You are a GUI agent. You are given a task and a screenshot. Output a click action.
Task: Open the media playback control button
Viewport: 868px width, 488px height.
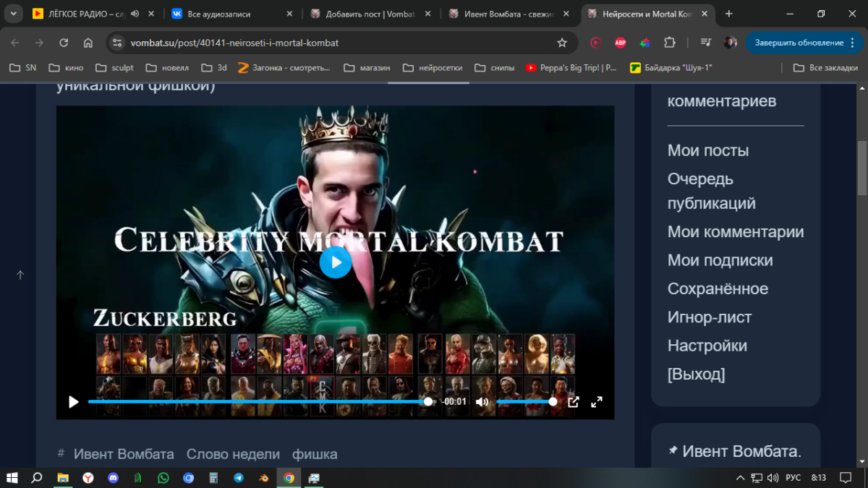pos(706,43)
